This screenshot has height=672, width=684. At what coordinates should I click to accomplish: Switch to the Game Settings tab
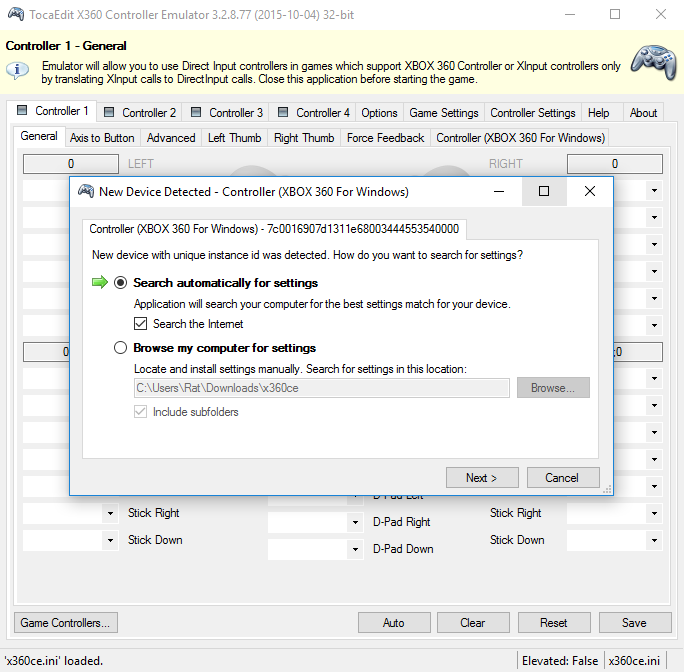[x=444, y=113]
